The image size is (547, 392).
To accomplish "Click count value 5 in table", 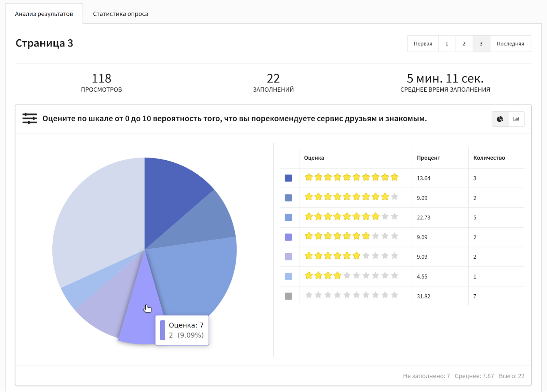I will tap(475, 218).
